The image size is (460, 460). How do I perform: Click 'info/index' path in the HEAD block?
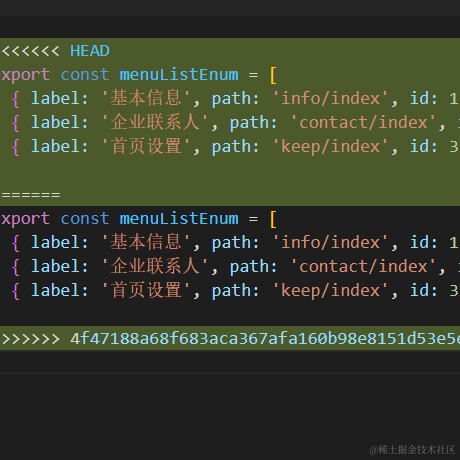[x=331, y=99]
